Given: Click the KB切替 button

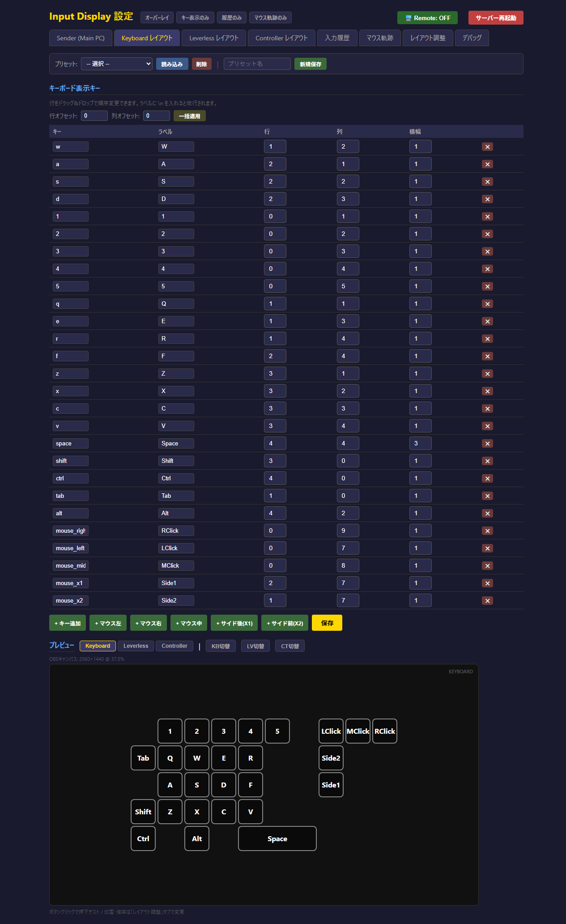Looking at the screenshot, I should point(221,646).
